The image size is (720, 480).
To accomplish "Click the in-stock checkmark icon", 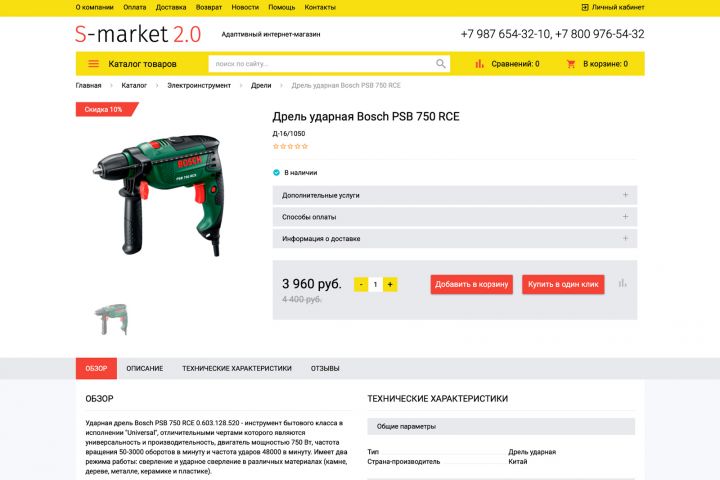I will pyautogui.click(x=276, y=173).
